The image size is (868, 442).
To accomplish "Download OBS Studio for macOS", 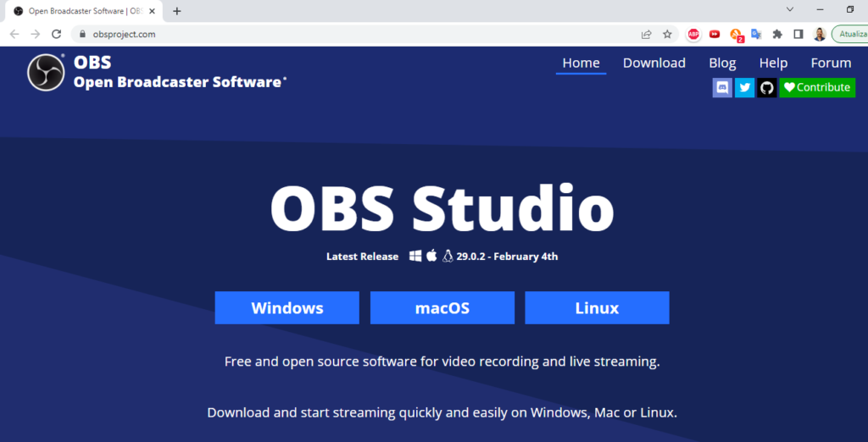I will point(442,307).
